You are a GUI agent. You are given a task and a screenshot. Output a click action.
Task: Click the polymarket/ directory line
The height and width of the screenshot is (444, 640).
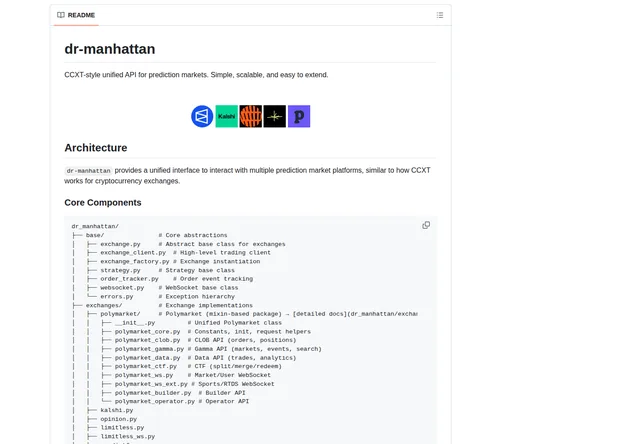245,314
